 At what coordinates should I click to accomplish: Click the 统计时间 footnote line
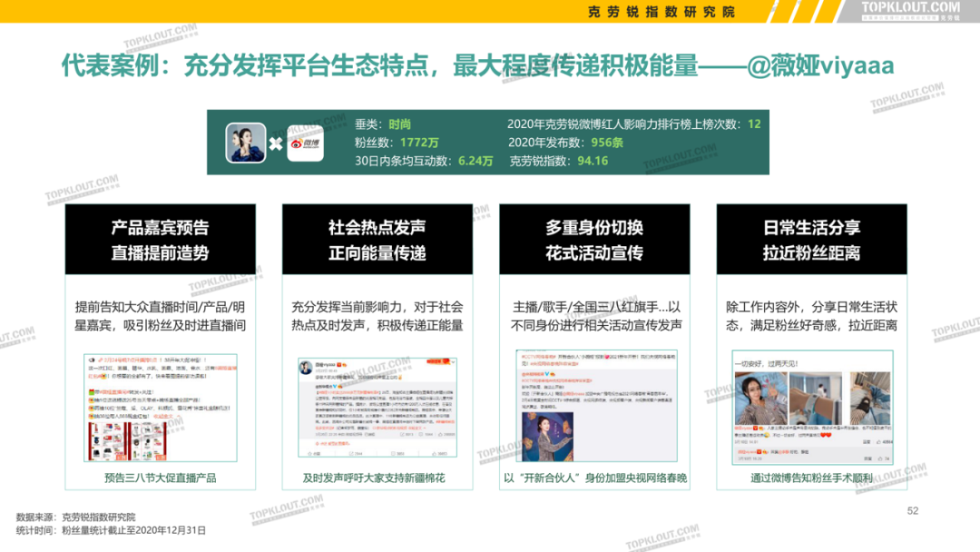pyautogui.click(x=111, y=530)
